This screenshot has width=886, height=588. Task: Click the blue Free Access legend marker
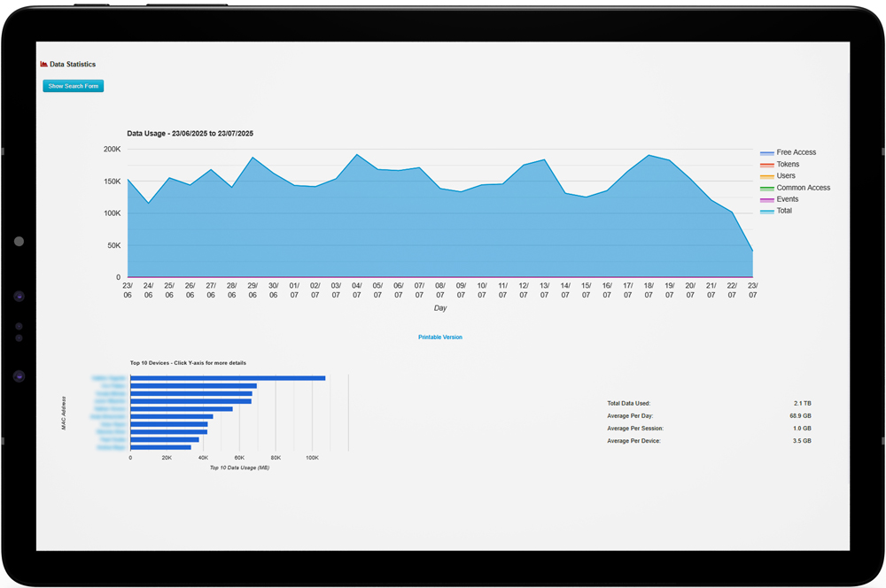pos(766,151)
